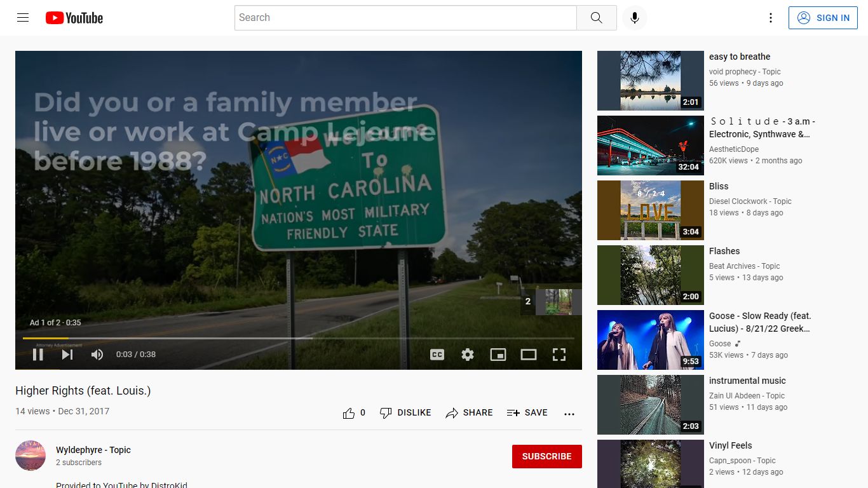Viewport: 868px width, 488px height.
Task: Click the 'Vinyl Feels' video title
Action: [x=731, y=445]
